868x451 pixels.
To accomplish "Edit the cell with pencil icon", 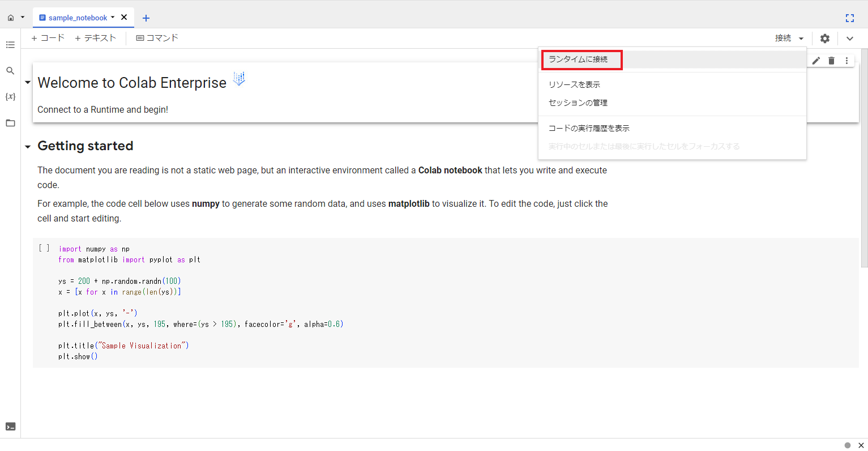I will click(x=816, y=61).
